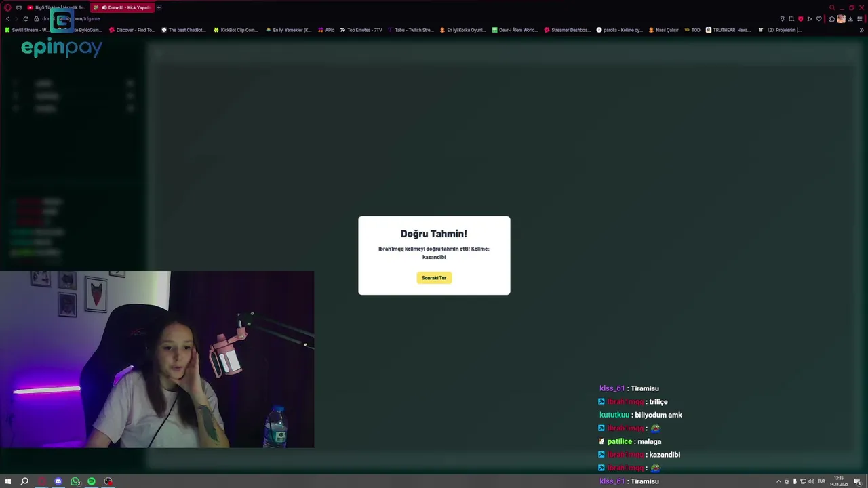Show hidden system tray icons

click(x=778, y=481)
